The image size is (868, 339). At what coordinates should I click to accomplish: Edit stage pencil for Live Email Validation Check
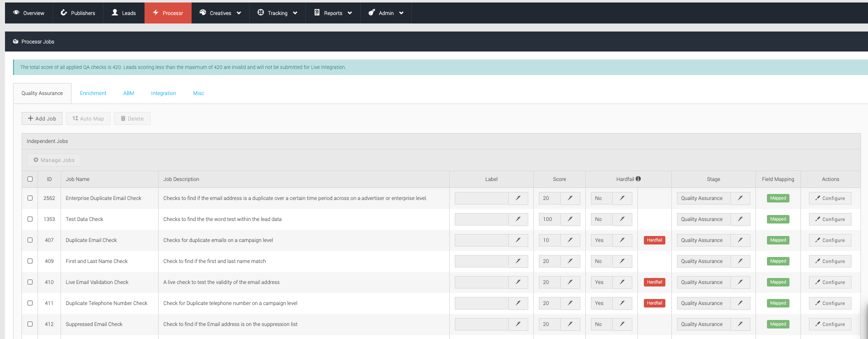[740, 282]
